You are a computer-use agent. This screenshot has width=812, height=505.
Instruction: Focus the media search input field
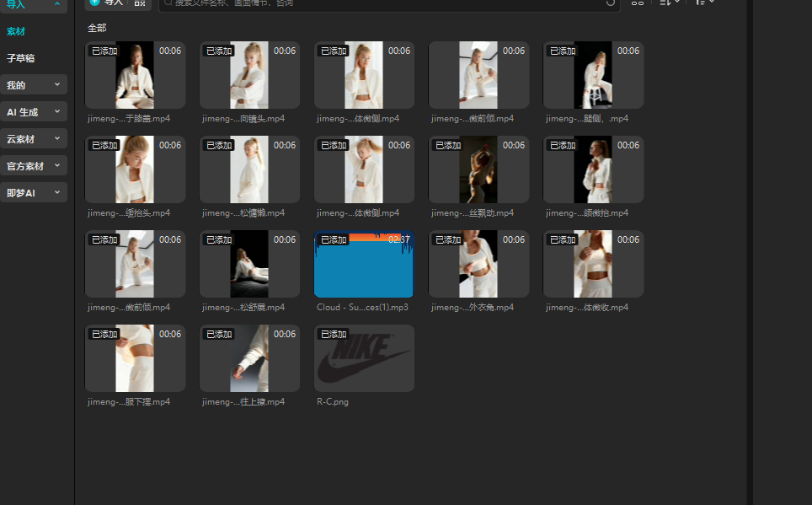tap(379, 3)
